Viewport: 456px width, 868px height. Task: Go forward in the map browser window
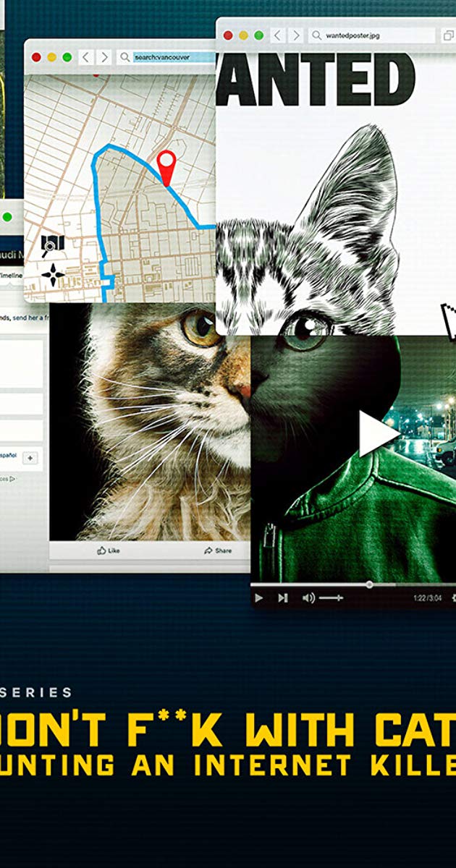click(x=104, y=57)
